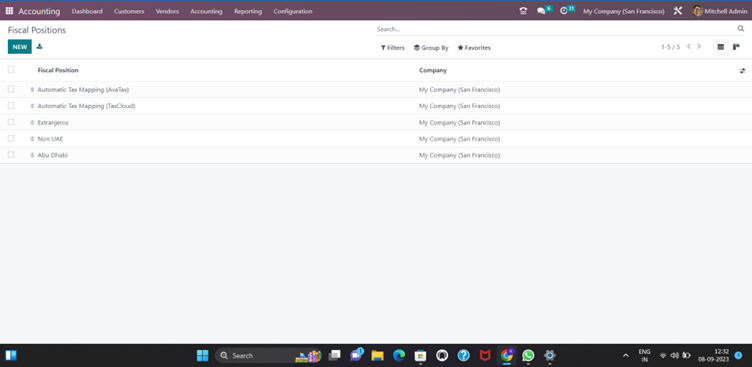Screen dimensions: 752x367
Task: Switch to list view
Action: click(720, 47)
